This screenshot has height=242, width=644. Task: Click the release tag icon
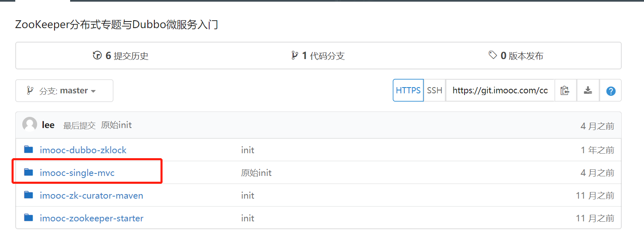point(493,55)
